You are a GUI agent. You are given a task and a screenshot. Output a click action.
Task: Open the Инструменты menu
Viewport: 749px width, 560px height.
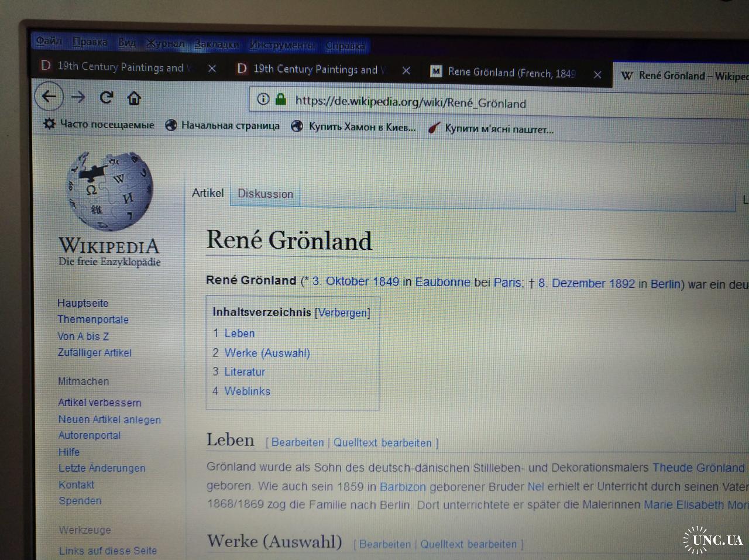point(282,45)
